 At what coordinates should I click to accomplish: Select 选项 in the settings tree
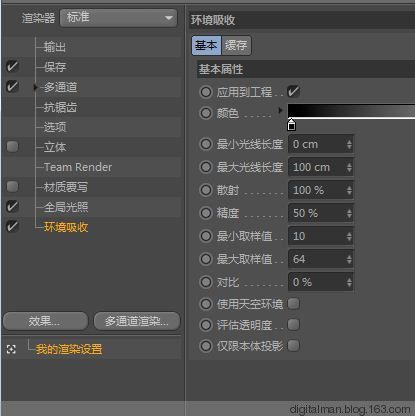click(55, 127)
